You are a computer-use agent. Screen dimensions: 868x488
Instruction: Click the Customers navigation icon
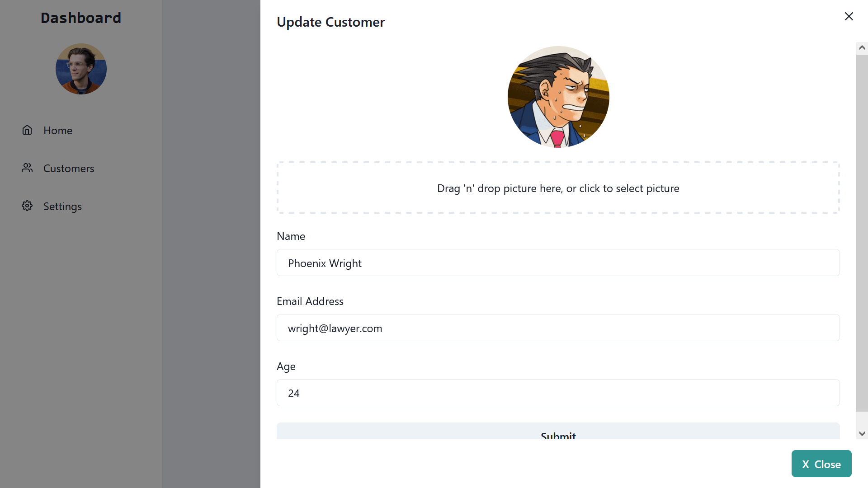pos(27,168)
